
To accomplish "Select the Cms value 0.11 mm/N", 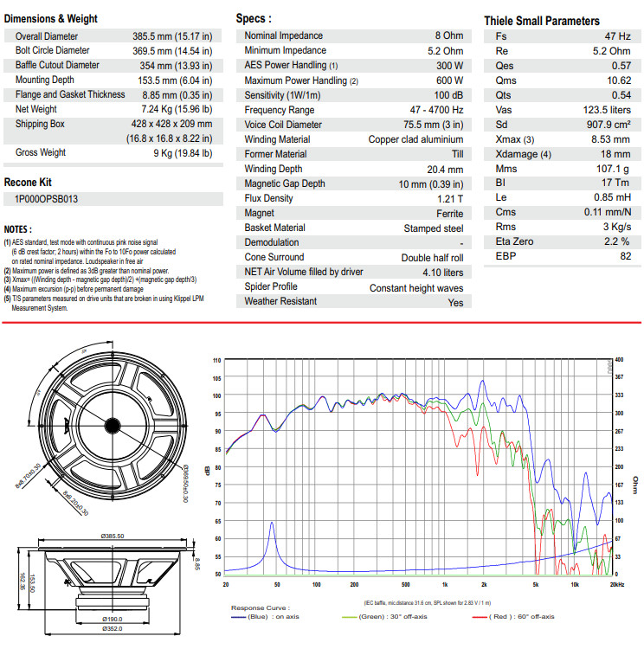I will 608,212.
